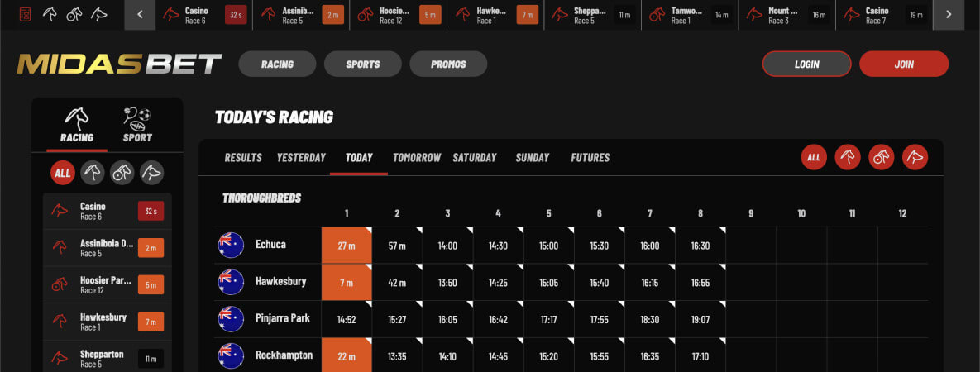The width and height of the screenshot is (980, 372).
Task: Select Pinjarra Park race 1 cell 14:52
Action: click(x=347, y=319)
